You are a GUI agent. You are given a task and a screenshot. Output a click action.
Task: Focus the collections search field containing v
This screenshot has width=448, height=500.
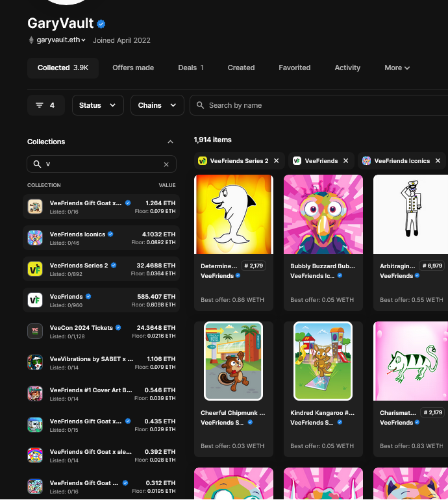101,164
